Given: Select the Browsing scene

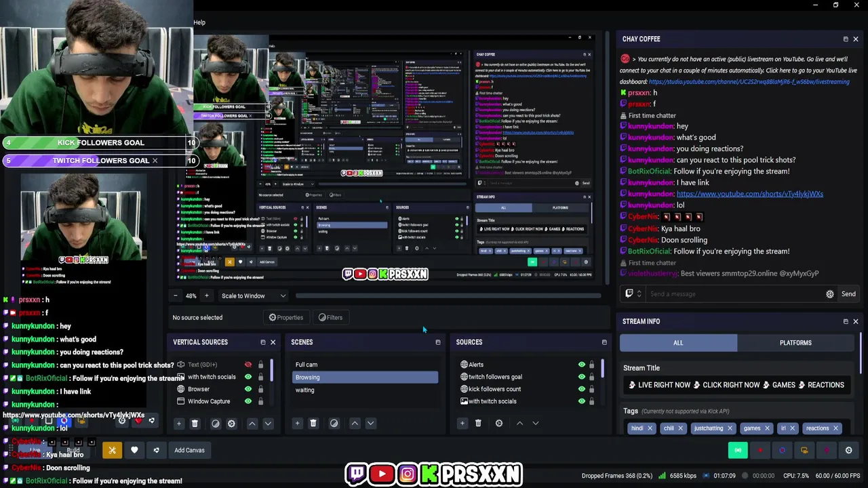Looking at the screenshot, I should [365, 378].
